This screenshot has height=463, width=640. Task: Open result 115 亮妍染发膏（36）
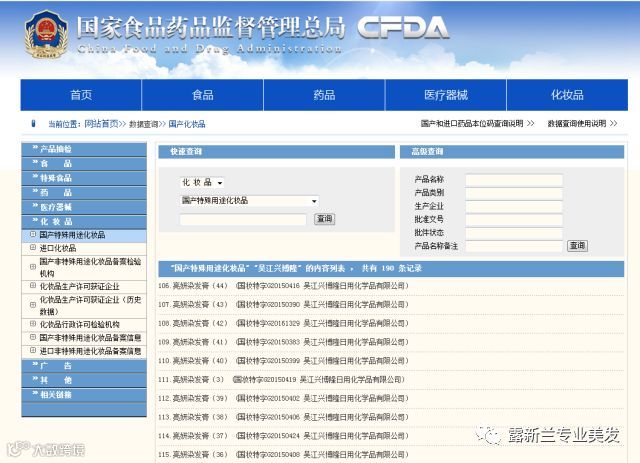(x=284, y=454)
